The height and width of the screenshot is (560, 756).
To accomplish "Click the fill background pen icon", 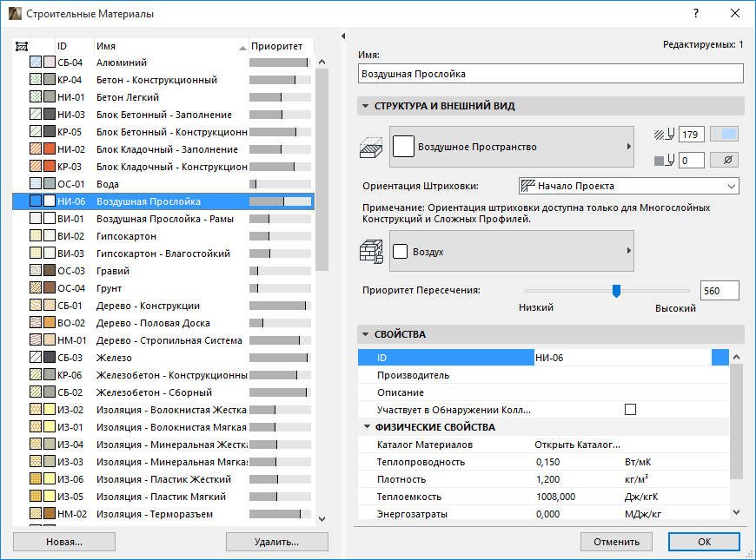I will click(664, 160).
